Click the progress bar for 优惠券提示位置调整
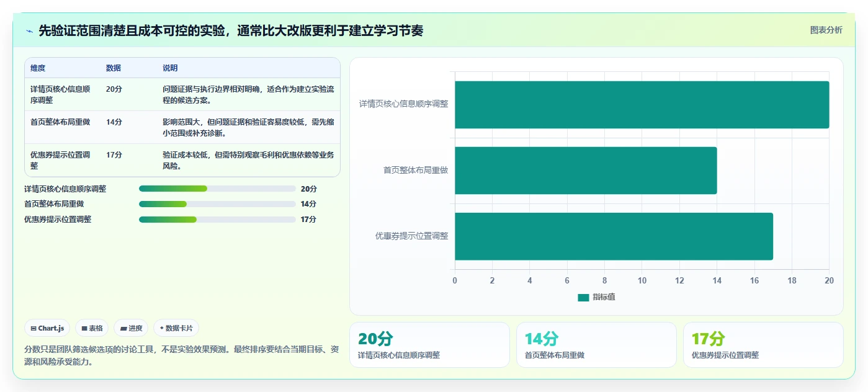The height and width of the screenshot is (392, 868). (217, 219)
